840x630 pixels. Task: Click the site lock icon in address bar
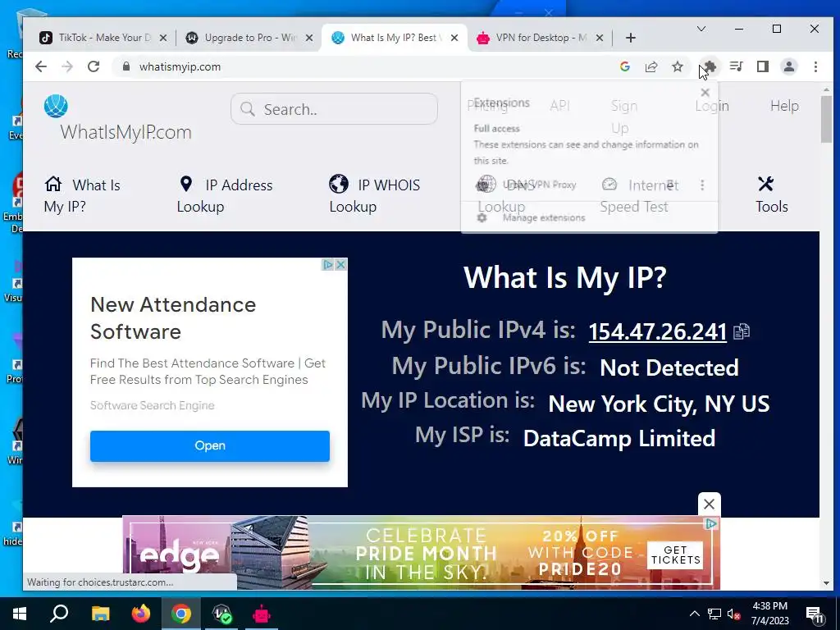[x=126, y=66]
